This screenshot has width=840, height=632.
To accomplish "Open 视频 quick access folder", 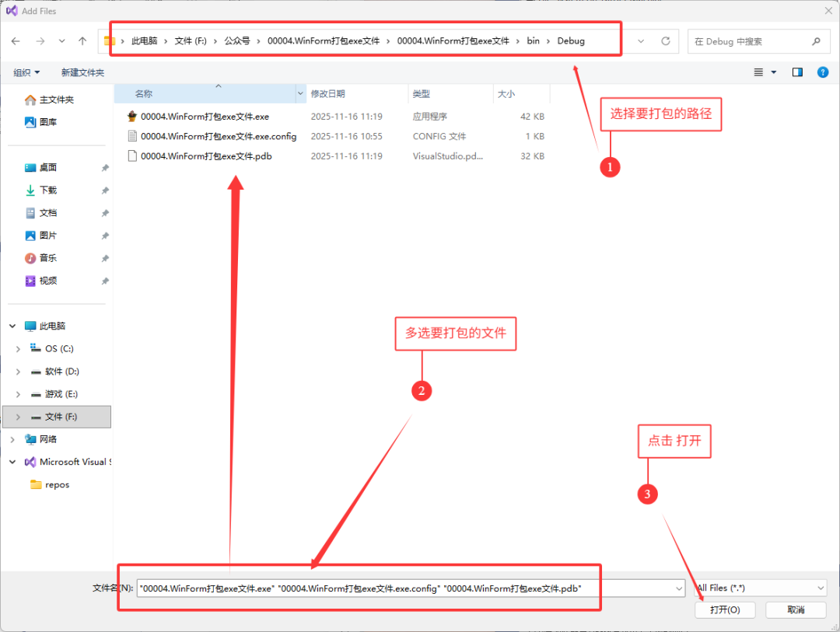I will pyautogui.click(x=40, y=281).
